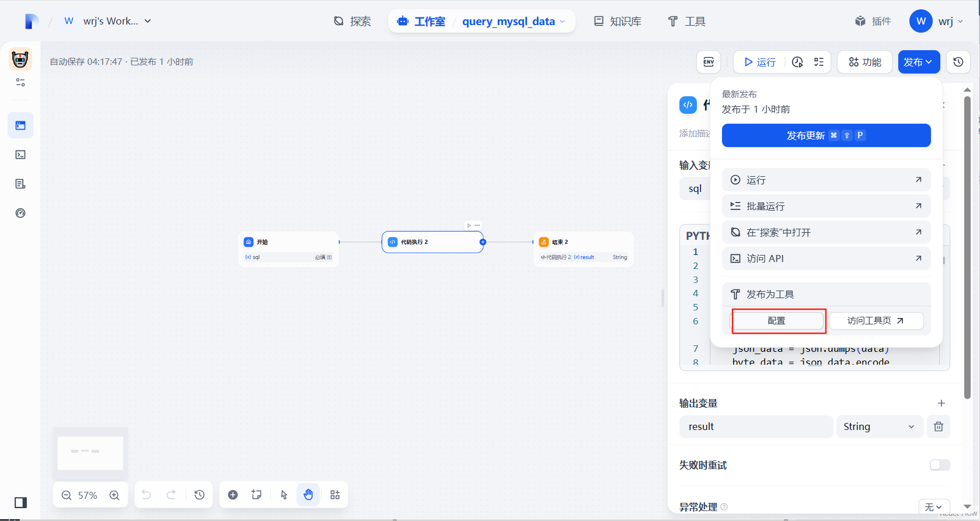Open version history icon next to 发布

pos(958,62)
